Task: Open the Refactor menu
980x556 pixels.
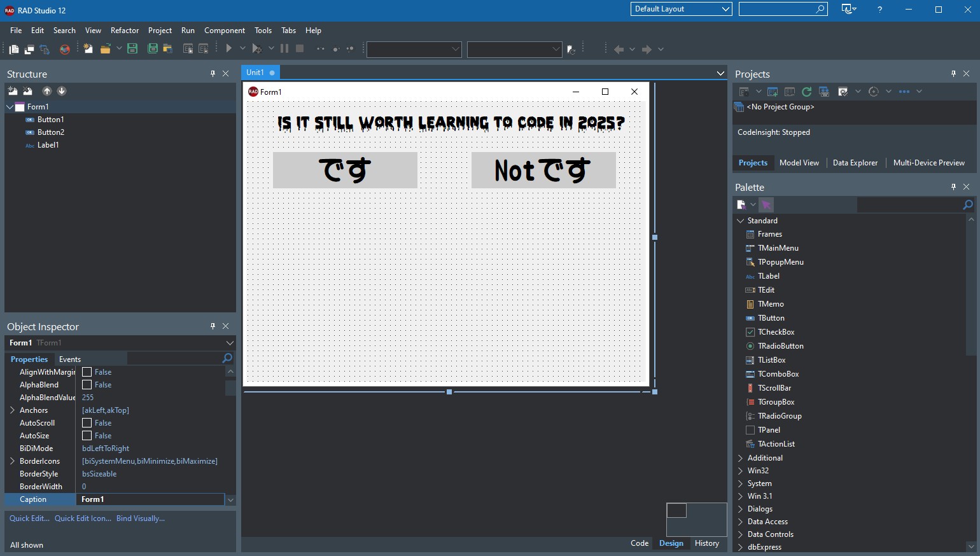Action: click(x=125, y=31)
